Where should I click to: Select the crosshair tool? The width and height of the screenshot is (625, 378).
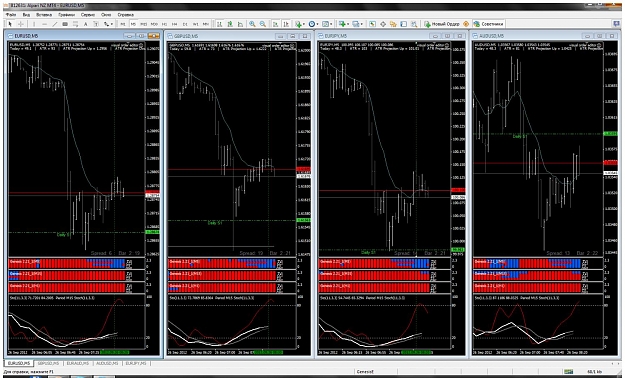pyautogui.click(x=21, y=24)
